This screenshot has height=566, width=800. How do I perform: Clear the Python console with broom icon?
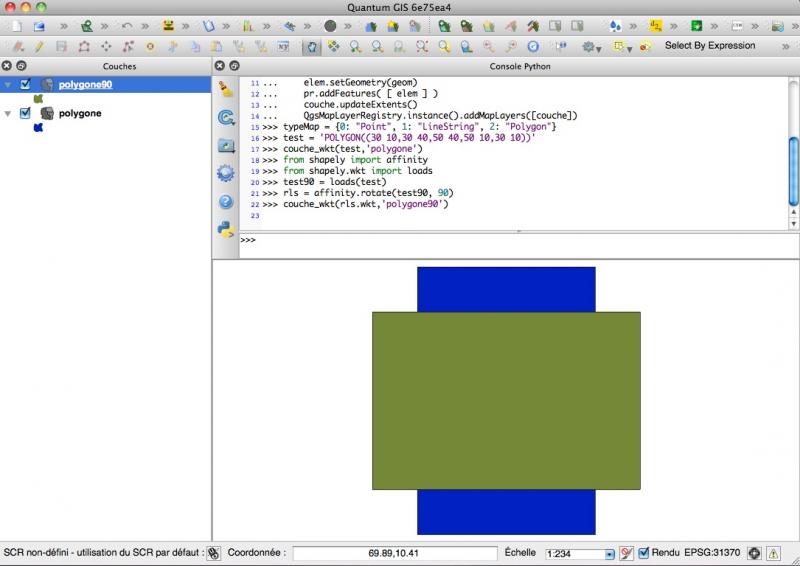[x=225, y=89]
